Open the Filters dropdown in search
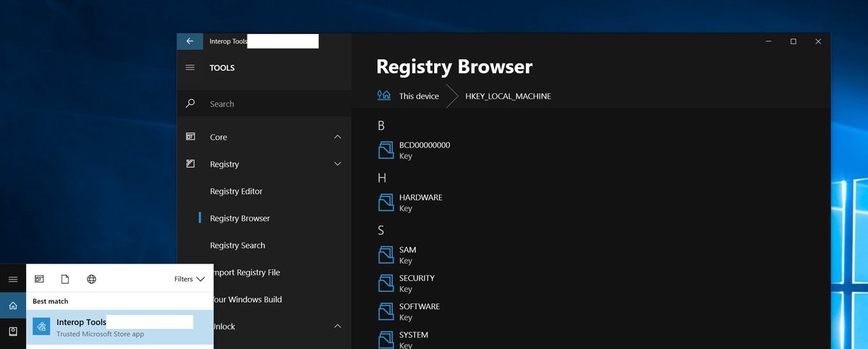Viewport: 868px width, 349px height. tap(190, 279)
